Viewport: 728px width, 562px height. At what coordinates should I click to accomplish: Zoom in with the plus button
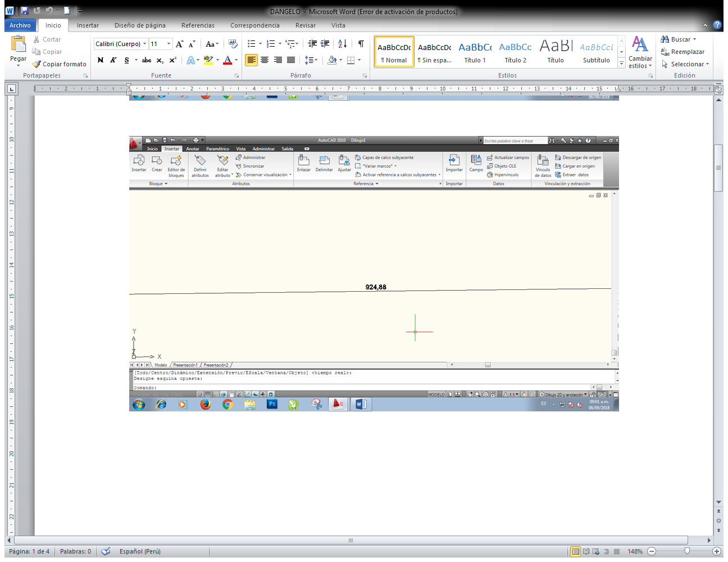pyautogui.click(x=717, y=551)
